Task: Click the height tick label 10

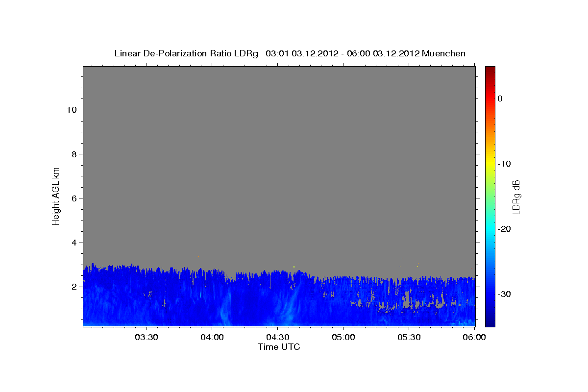Action: (x=71, y=110)
